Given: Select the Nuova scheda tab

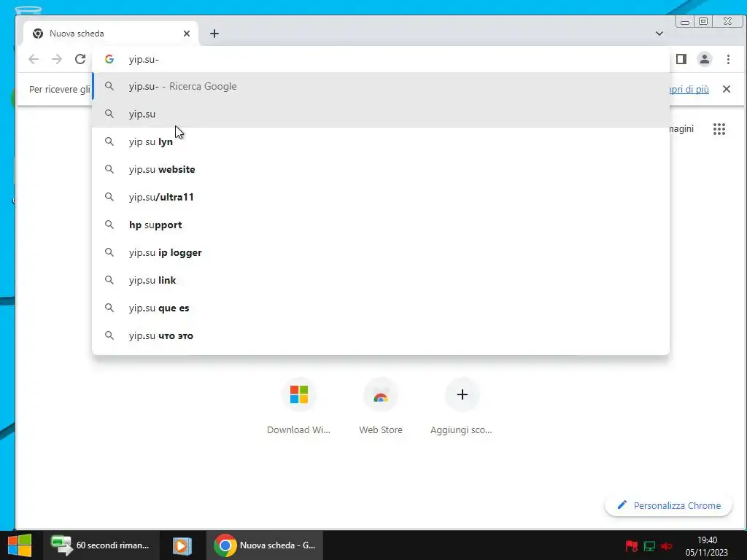Looking at the screenshot, I should click(111, 34).
